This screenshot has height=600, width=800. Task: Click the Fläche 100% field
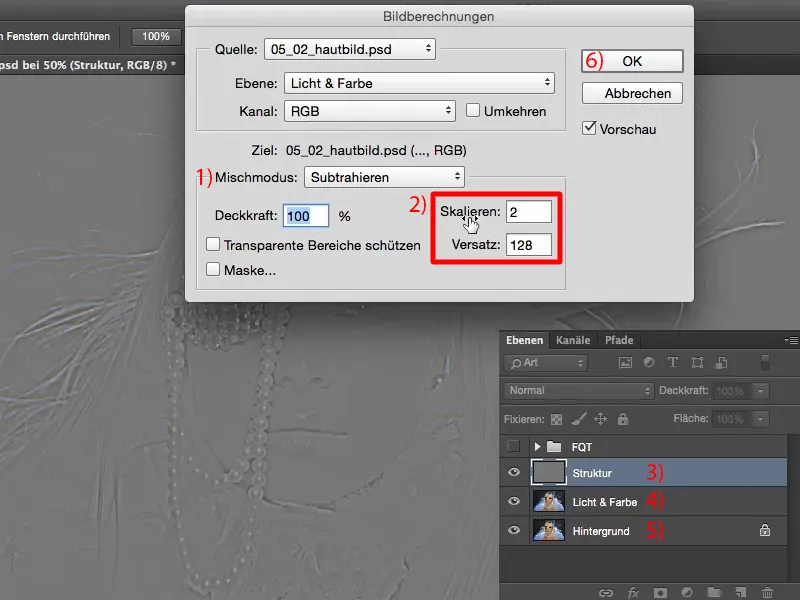pyautogui.click(x=732, y=419)
